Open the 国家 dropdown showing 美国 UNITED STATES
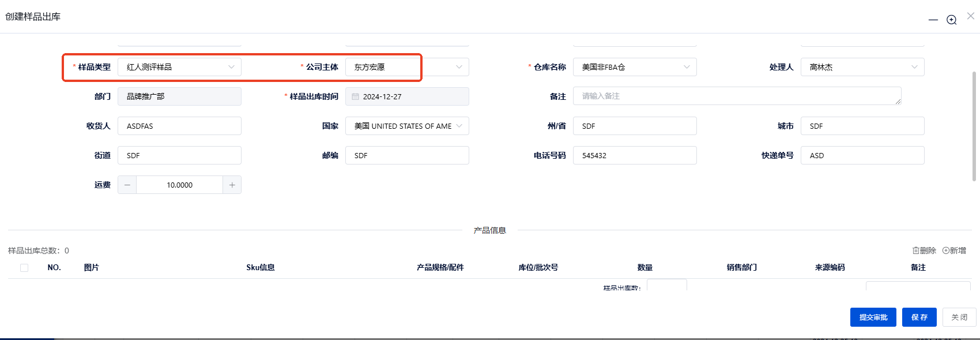 click(x=407, y=126)
